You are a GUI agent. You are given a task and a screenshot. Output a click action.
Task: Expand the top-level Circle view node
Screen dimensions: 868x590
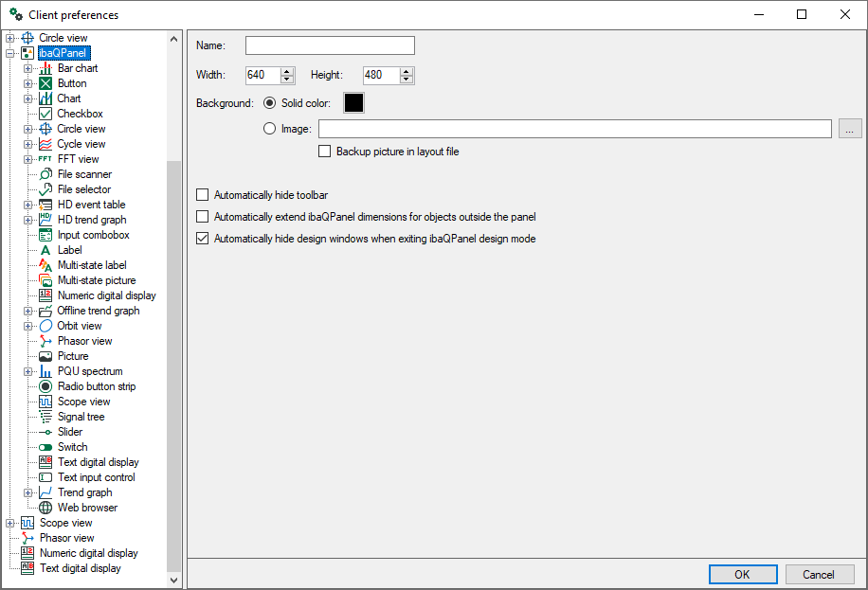tap(10, 38)
